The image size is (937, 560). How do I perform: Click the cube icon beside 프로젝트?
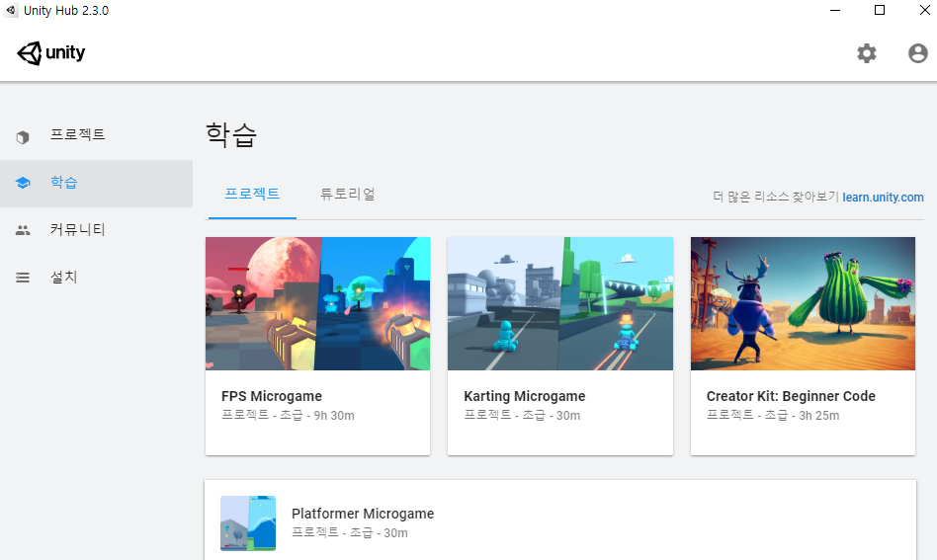pyautogui.click(x=23, y=137)
